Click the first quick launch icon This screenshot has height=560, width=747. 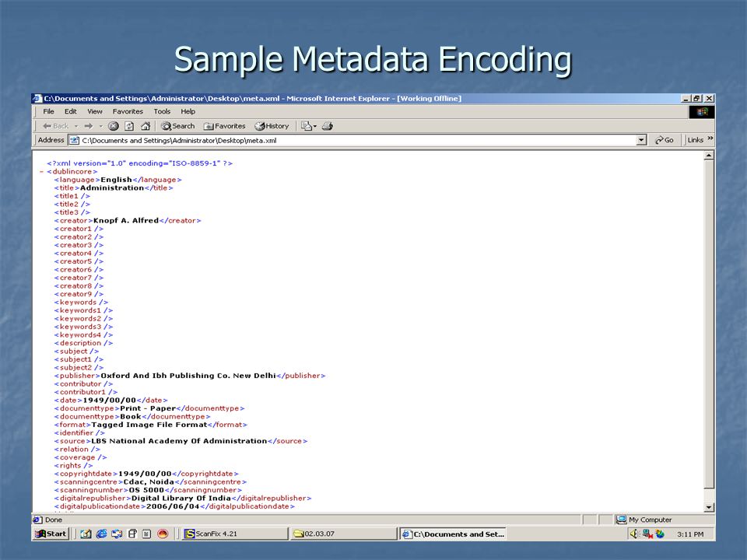[x=86, y=534]
